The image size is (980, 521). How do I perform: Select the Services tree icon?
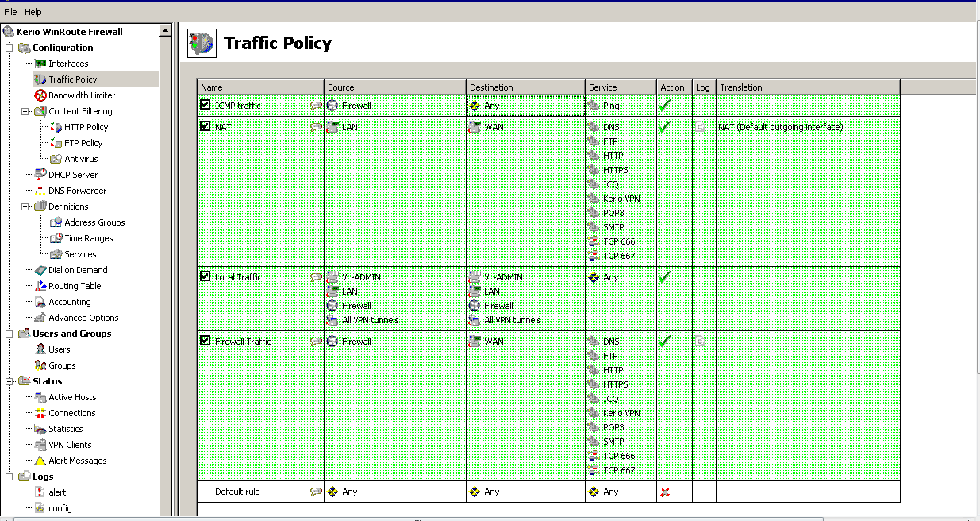[56, 254]
